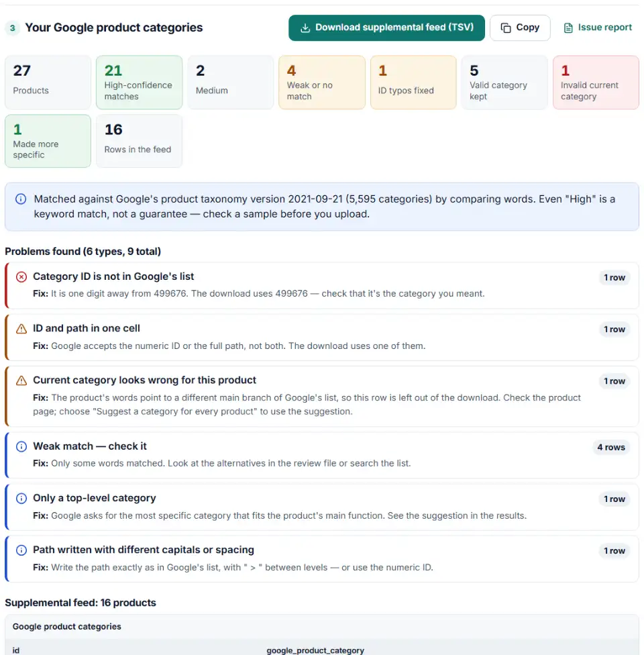Click fix text about most specific category
Viewport: 644px width, 655px height.
point(280,515)
